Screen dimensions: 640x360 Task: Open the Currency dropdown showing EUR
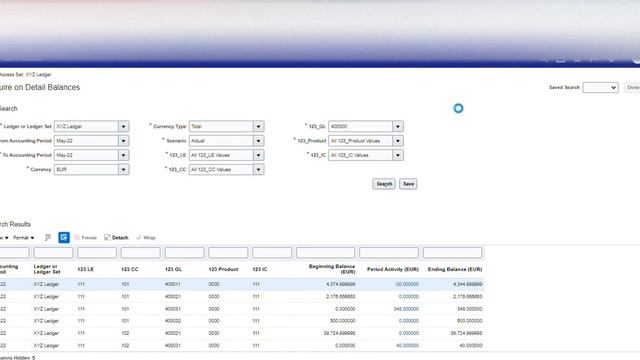(x=124, y=169)
